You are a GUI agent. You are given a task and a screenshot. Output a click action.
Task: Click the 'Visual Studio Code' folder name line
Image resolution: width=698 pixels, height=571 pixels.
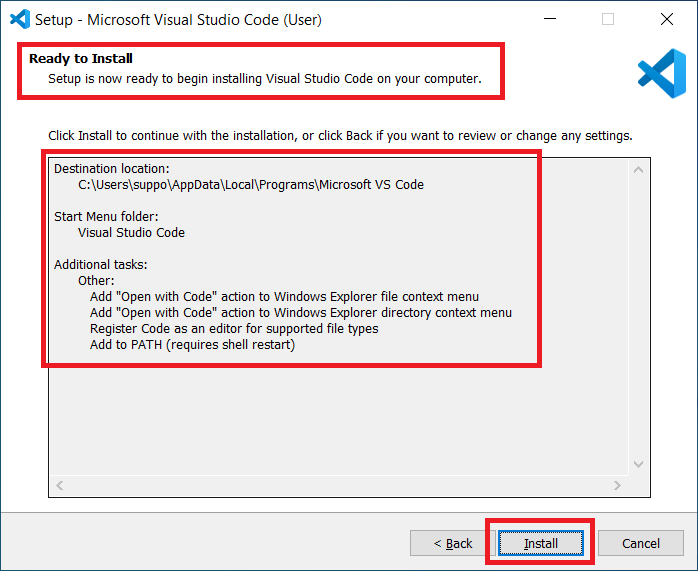click(x=131, y=233)
